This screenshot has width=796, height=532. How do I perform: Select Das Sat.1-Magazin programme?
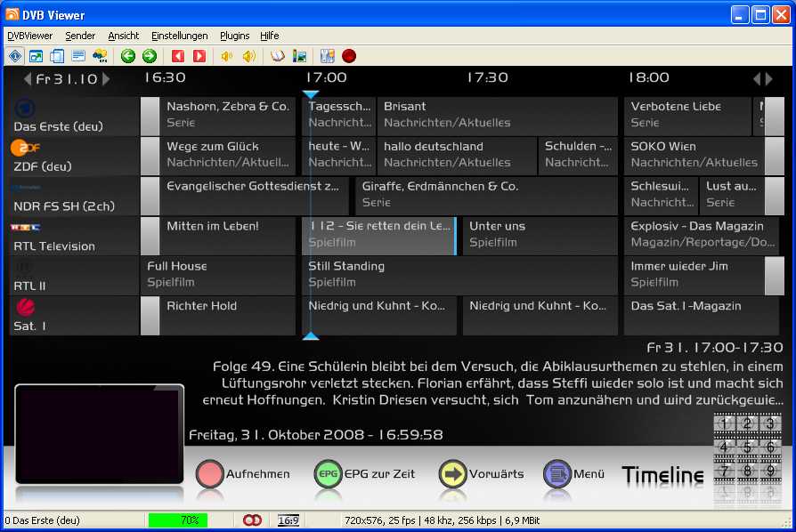(x=702, y=316)
